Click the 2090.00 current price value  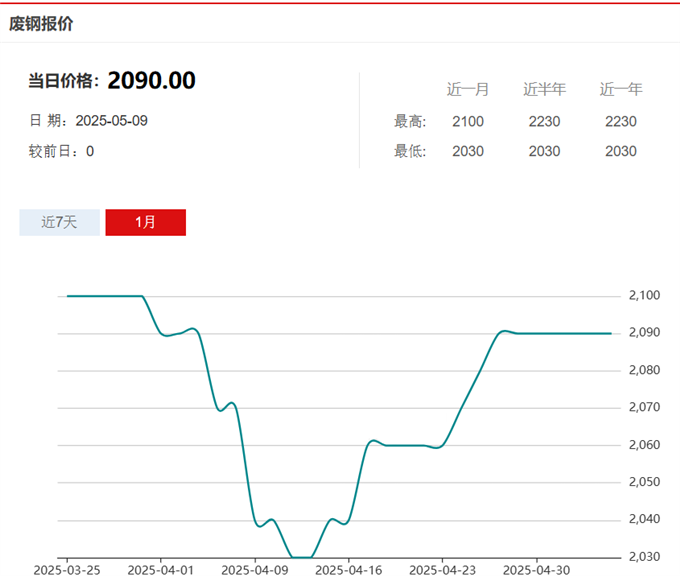[151, 81]
